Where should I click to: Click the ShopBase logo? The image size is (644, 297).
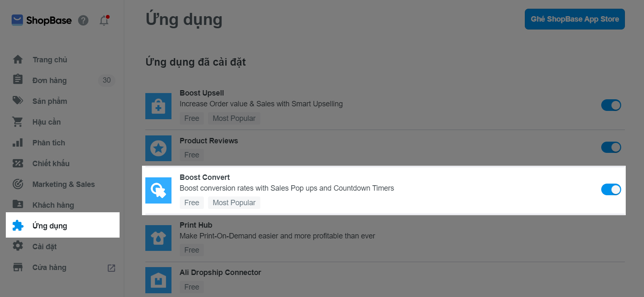(x=42, y=20)
